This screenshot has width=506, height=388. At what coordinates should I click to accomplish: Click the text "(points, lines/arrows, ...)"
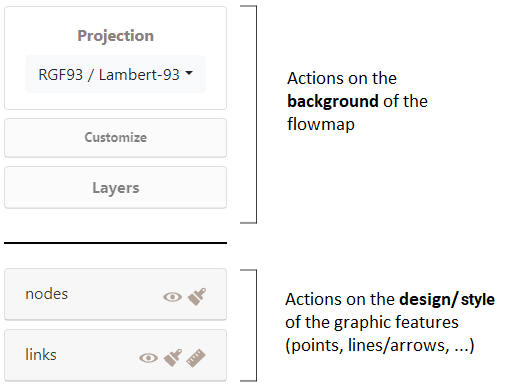380,345
